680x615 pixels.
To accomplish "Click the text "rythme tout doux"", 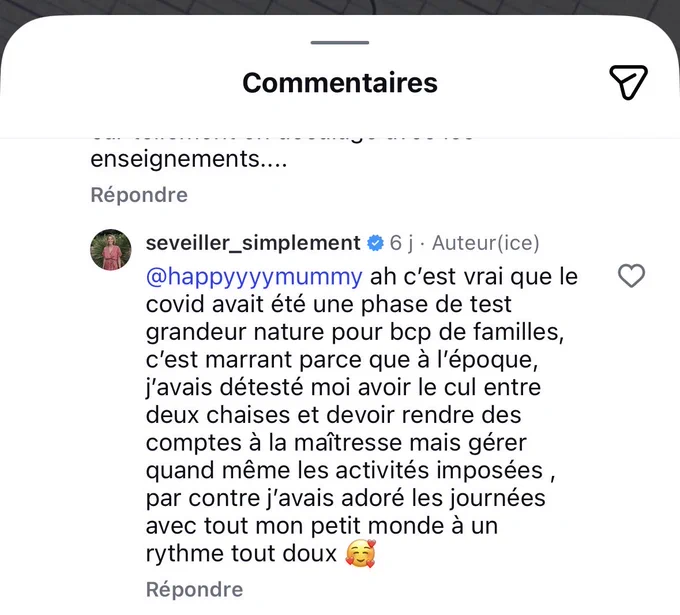I will click(x=241, y=554).
